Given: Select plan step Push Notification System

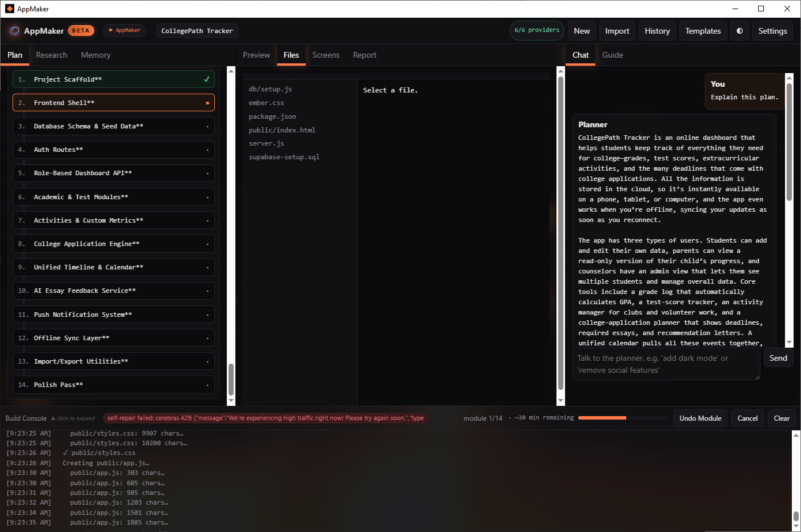Looking at the screenshot, I should 114,315.
